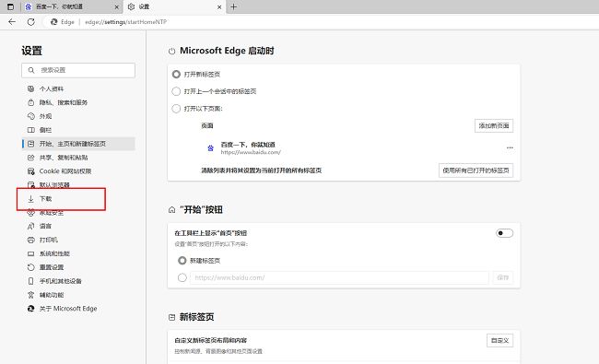The width and height of the screenshot is (599, 364).
Task: Open the tab actions menu icon
Action: (x=10, y=6)
